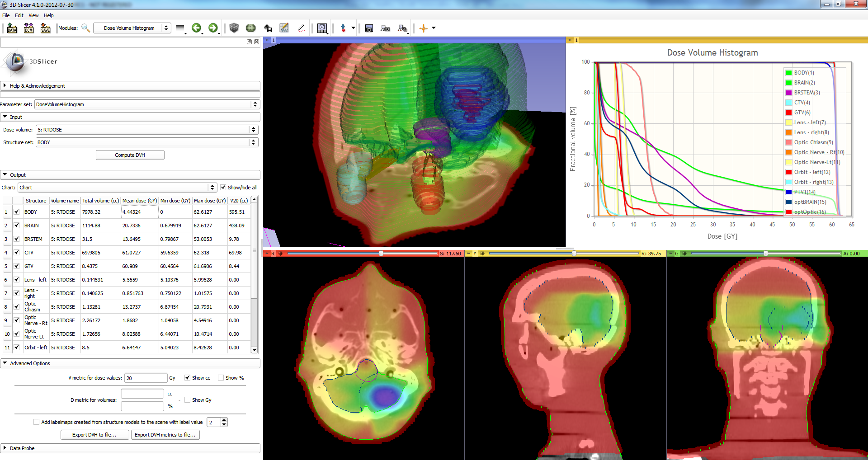Open the view layout selector icon
Image resolution: width=868 pixels, height=470 pixels.
point(322,28)
